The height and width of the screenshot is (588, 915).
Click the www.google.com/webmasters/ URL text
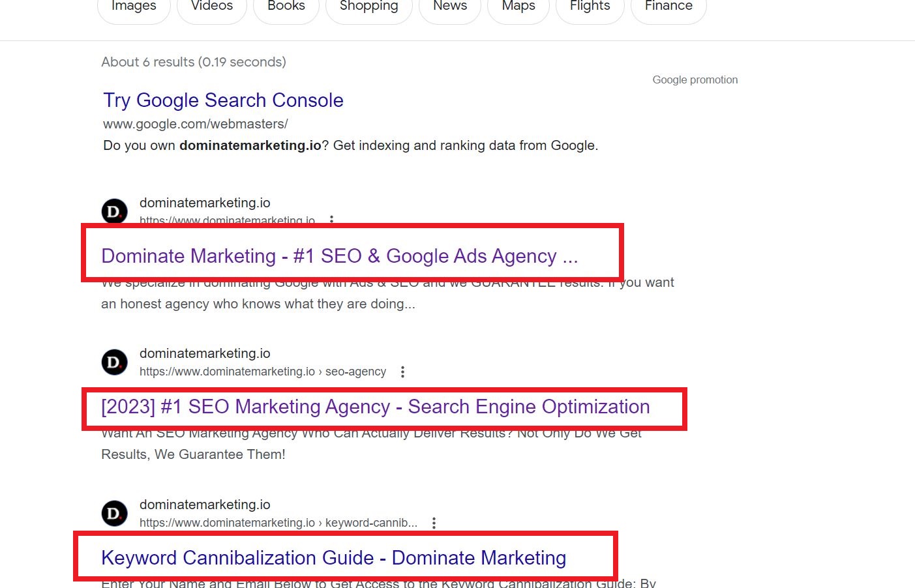[x=196, y=124]
